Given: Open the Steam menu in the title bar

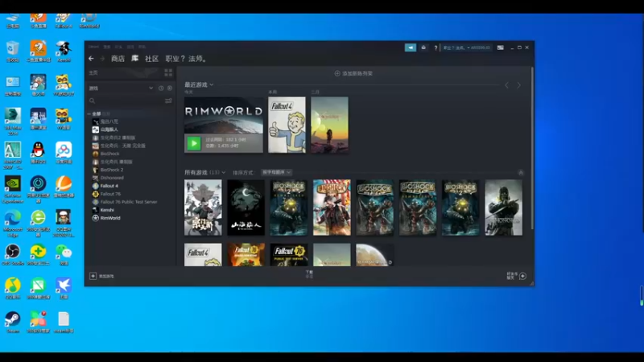Looking at the screenshot, I should point(93,47).
